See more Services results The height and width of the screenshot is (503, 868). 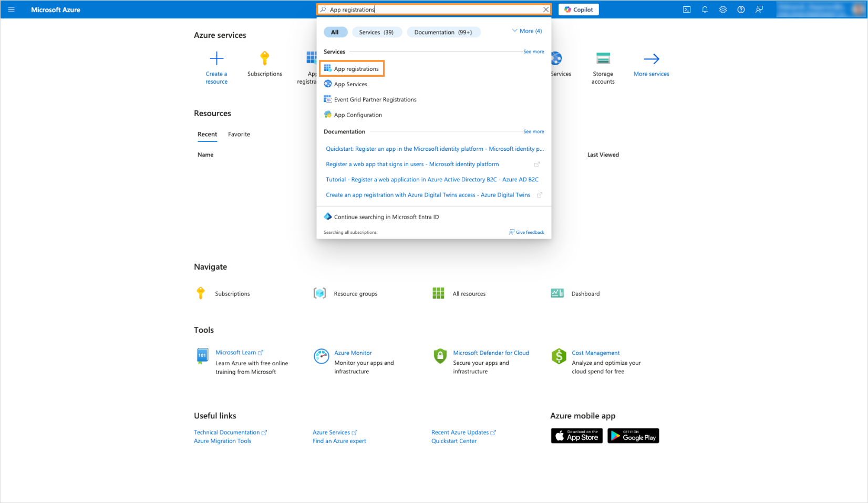coord(533,52)
